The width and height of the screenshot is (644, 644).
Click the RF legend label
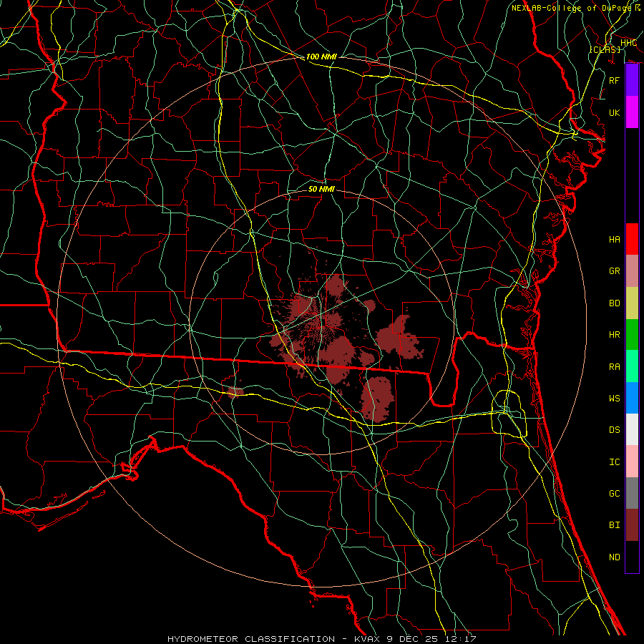point(615,80)
